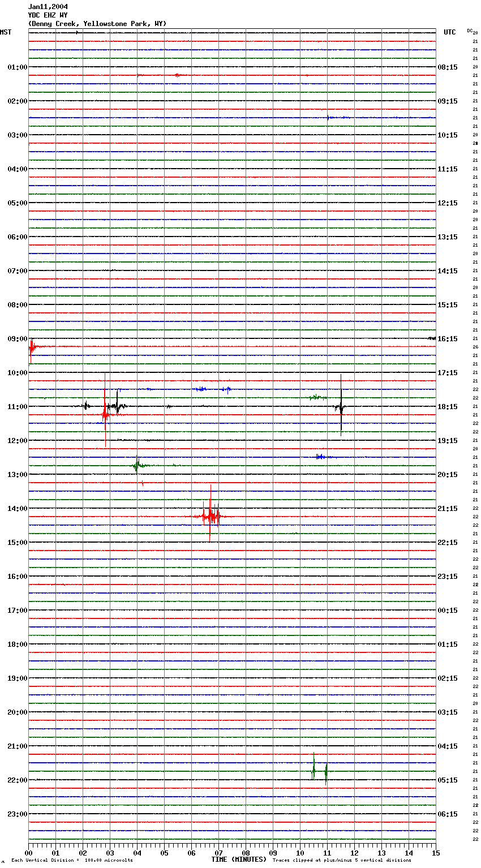Click the 09:00 MST time label
The image size is (481, 868).
click(18, 339)
